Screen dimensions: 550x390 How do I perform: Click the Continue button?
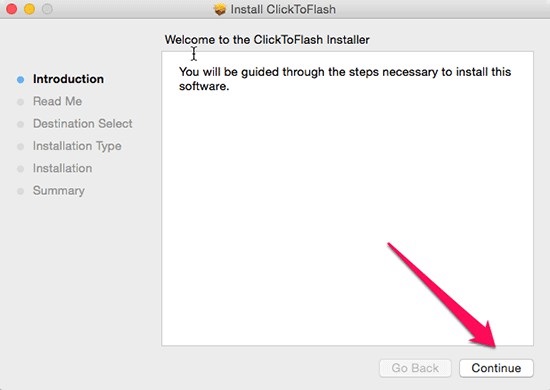(x=496, y=368)
